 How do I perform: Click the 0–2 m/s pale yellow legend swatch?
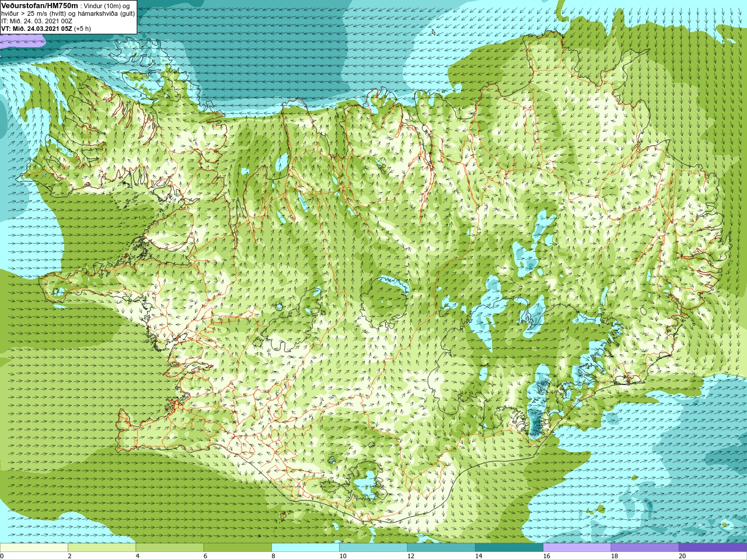pyautogui.click(x=34, y=548)
